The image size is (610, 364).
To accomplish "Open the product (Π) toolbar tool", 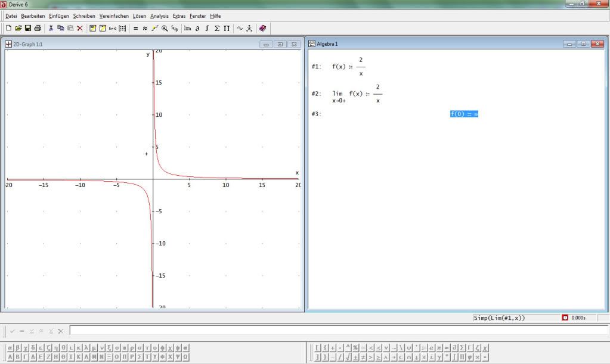I will coord(227,28).
